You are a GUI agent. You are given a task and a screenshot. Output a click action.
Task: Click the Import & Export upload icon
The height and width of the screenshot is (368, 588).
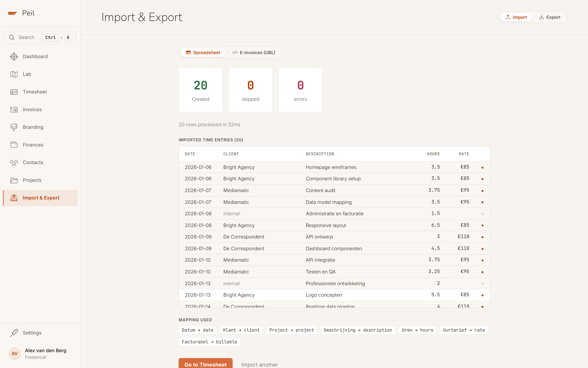(x=14, y=198)
